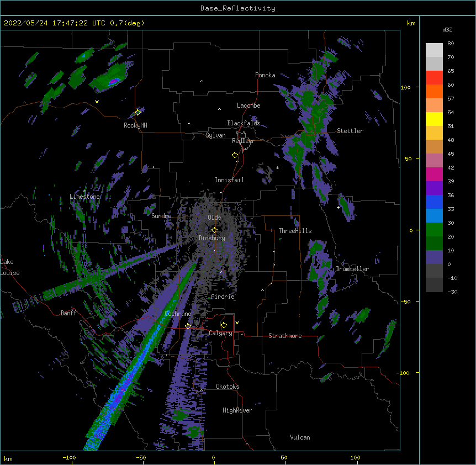
Task: Select the Drumheller label
Action: (x=352, y=269)
